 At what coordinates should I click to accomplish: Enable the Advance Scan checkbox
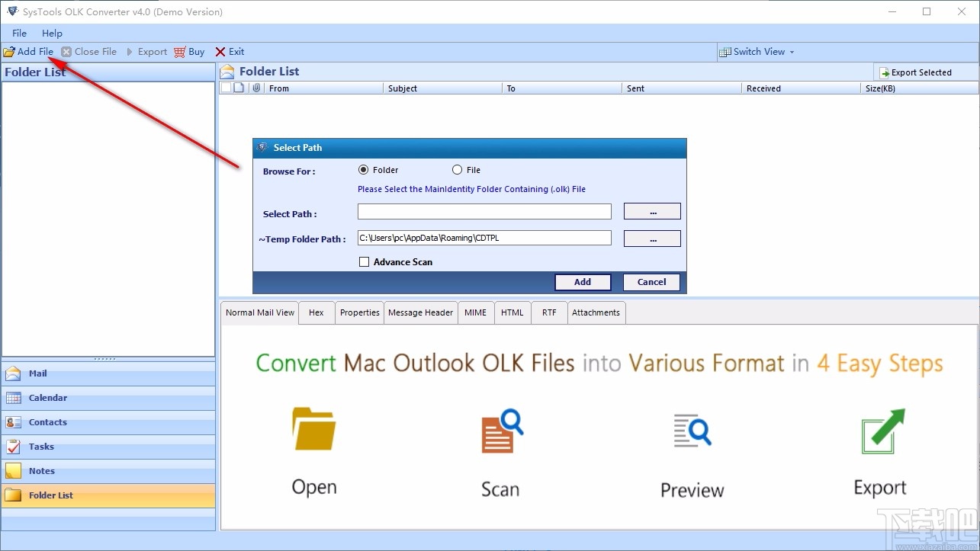point(364,261)
